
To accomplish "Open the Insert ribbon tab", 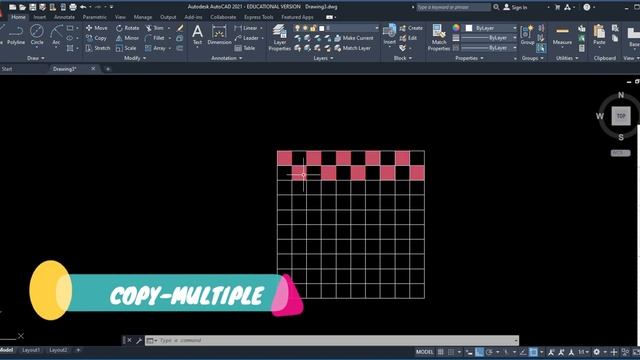I will coord(40,17).
